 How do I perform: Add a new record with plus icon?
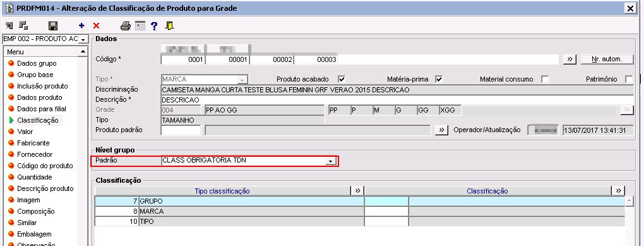click(x=81, y=25)
